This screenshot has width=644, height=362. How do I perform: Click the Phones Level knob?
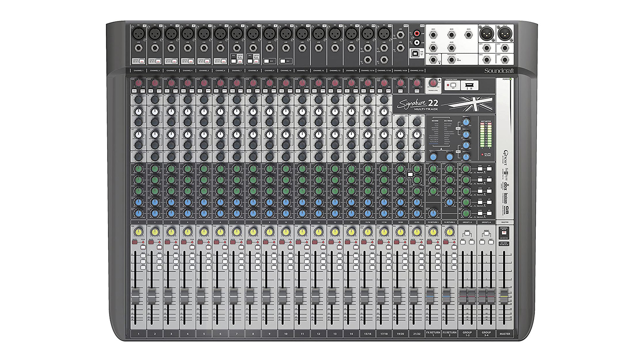click(433, 83)
